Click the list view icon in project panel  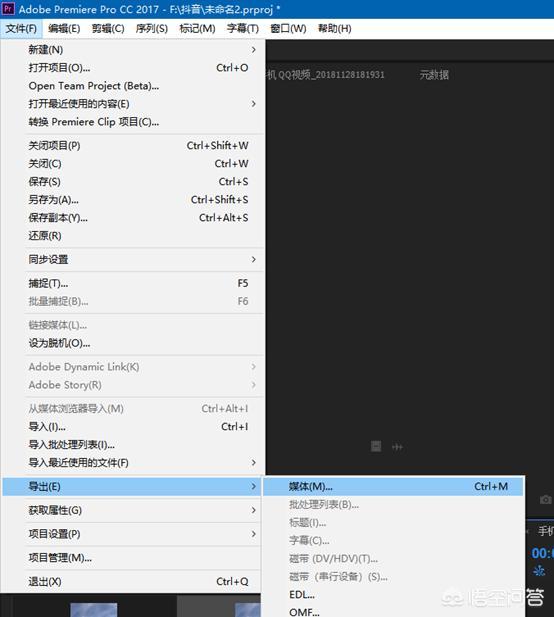coord(376,447)
